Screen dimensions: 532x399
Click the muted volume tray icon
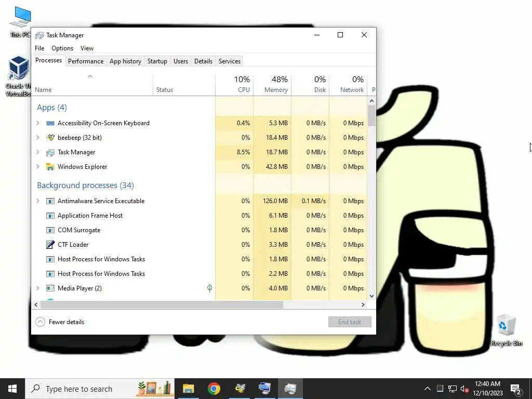coord(464,389)
